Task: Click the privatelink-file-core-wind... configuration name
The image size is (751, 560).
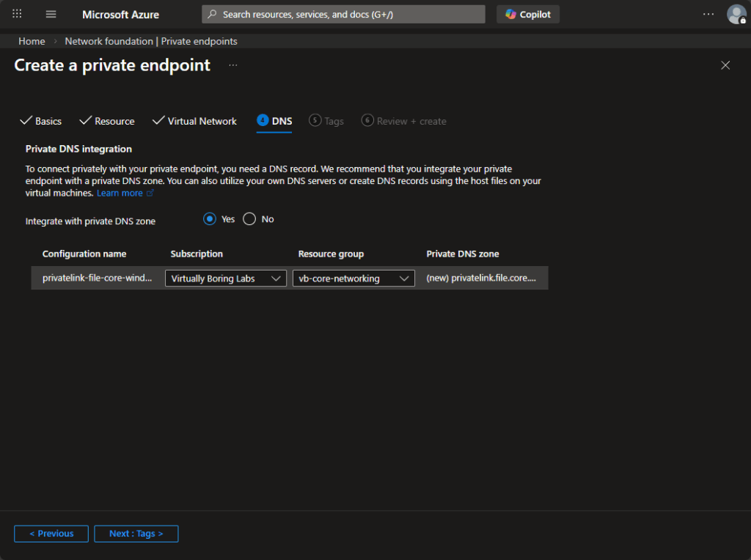Action: point(98,278)
